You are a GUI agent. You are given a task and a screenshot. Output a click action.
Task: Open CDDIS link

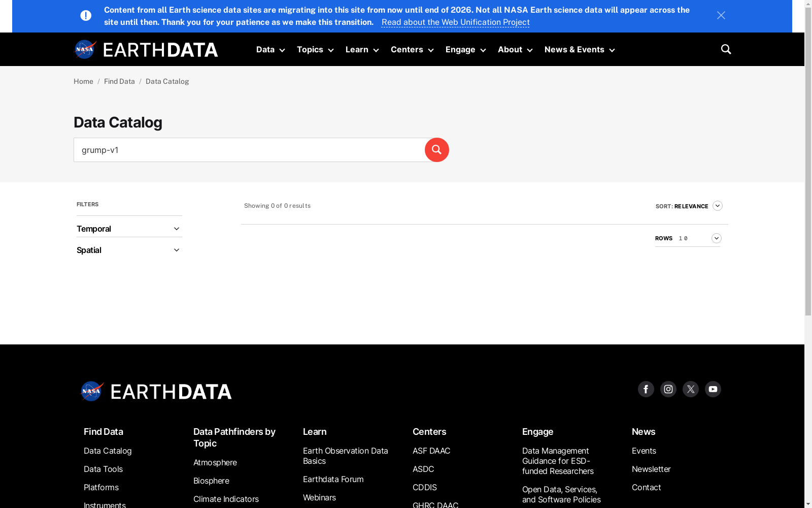[424, 487]
